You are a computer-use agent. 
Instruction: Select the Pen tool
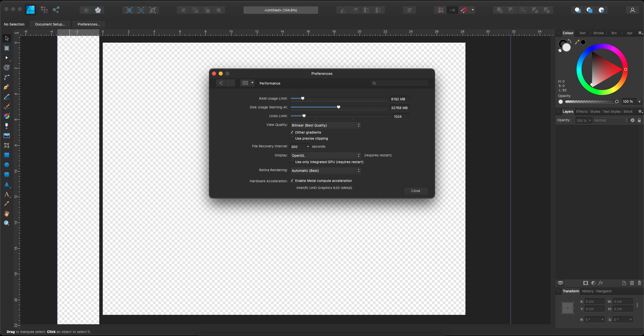point(7,87)
